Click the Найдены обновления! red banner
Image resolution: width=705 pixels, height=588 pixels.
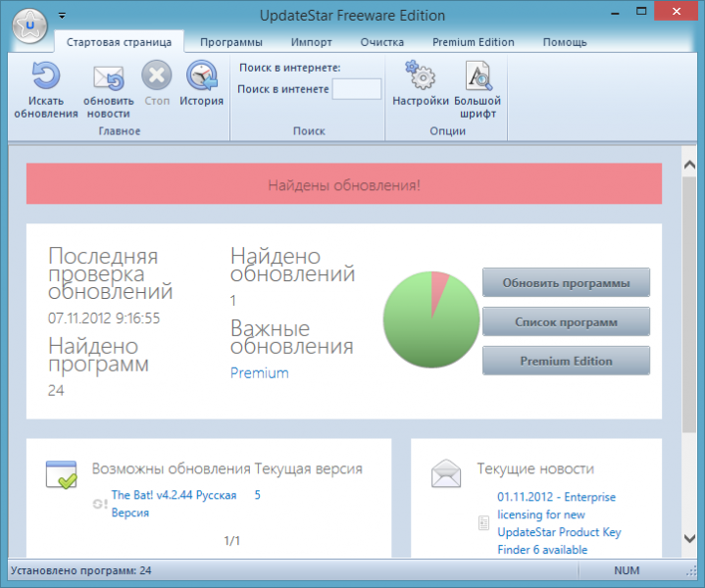(x=344, y=184)
